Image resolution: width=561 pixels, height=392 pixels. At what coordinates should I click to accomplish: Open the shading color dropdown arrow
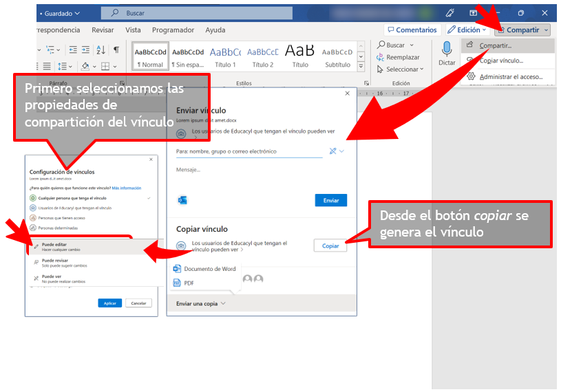pos(94,67)
